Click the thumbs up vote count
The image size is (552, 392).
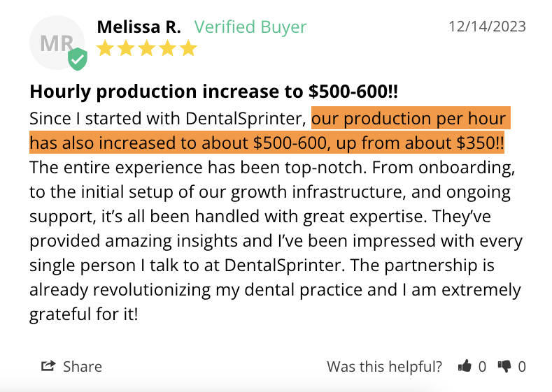pos(482,366)
